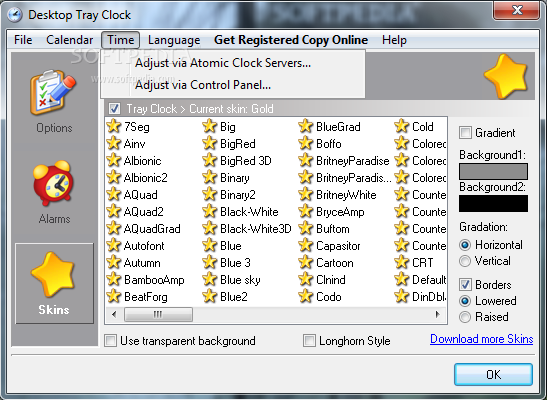Click the star icon beside BlueGrad

coord(305,126)
